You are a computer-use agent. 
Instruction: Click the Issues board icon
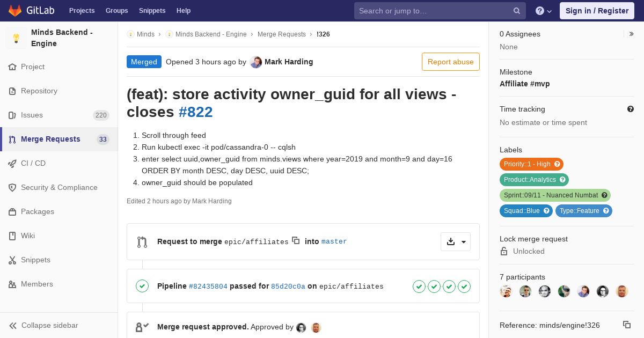click(12, 115)
